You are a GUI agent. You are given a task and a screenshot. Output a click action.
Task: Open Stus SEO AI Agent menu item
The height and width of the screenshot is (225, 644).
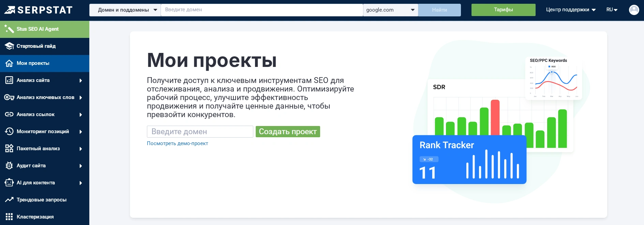coord(45,29)
